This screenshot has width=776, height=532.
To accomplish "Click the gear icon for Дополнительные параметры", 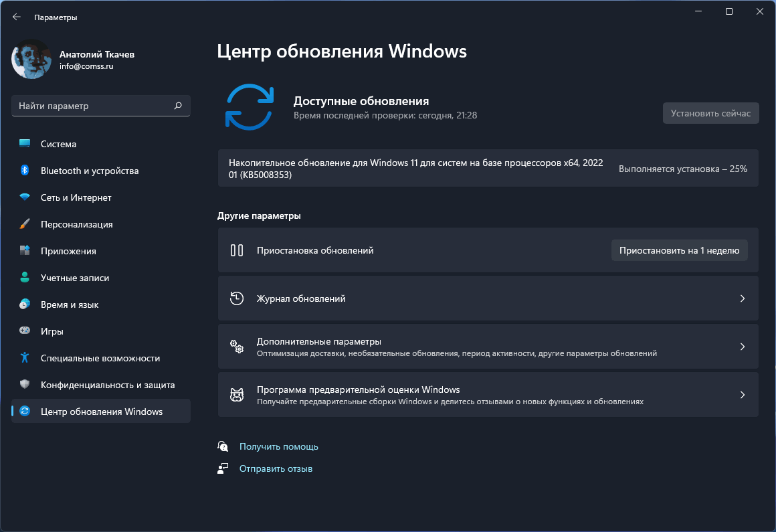I will tap(236, 346).
